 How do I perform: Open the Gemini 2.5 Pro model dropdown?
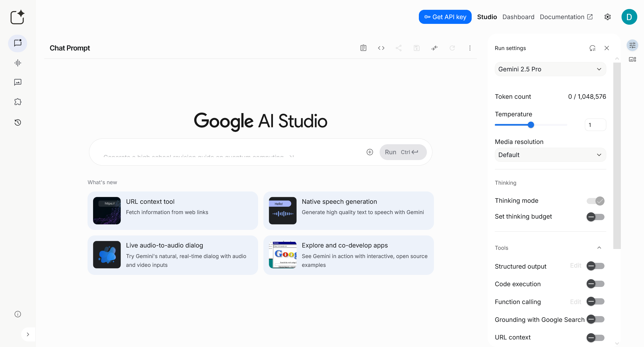[x=550, y=69]
